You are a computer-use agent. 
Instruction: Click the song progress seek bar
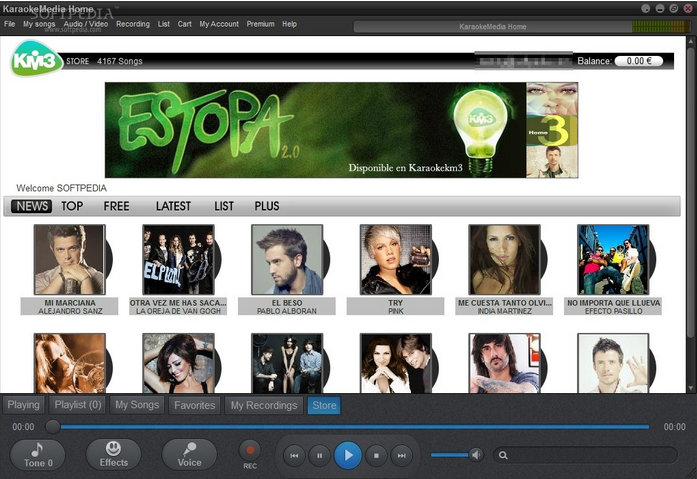[355, 427]
